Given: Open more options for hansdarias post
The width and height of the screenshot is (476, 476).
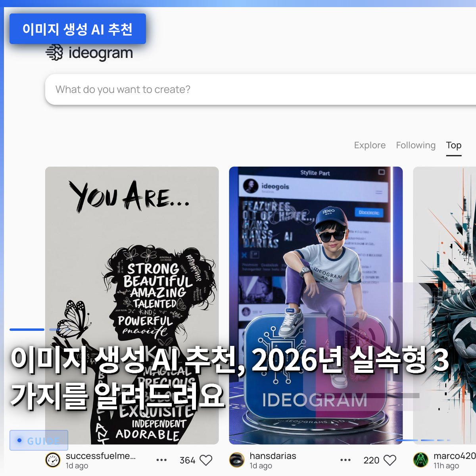Looking at the screenshot, I should (x=345, y=460).
